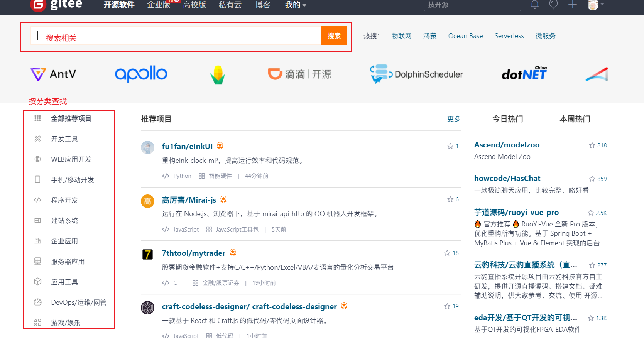Click the orange 搜索 button
This screenshot has width=644, height=338.
point(334,35)
